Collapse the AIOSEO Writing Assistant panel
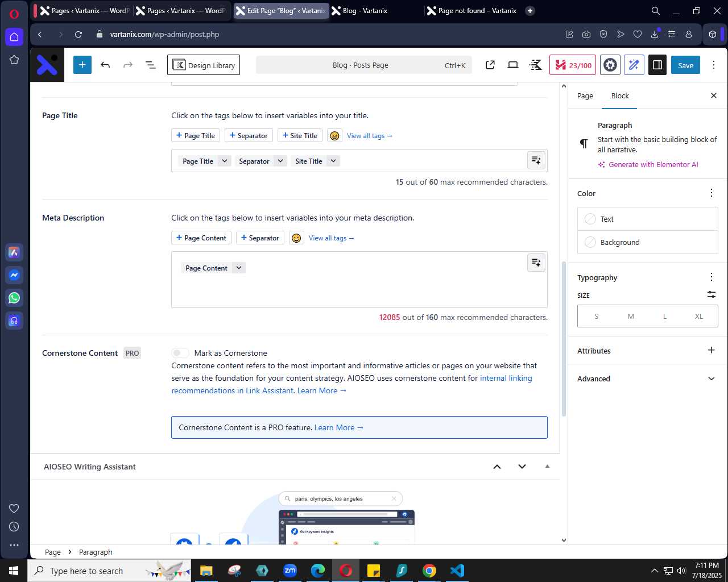This screenshot has height=582, width=728. pos(547,466)
